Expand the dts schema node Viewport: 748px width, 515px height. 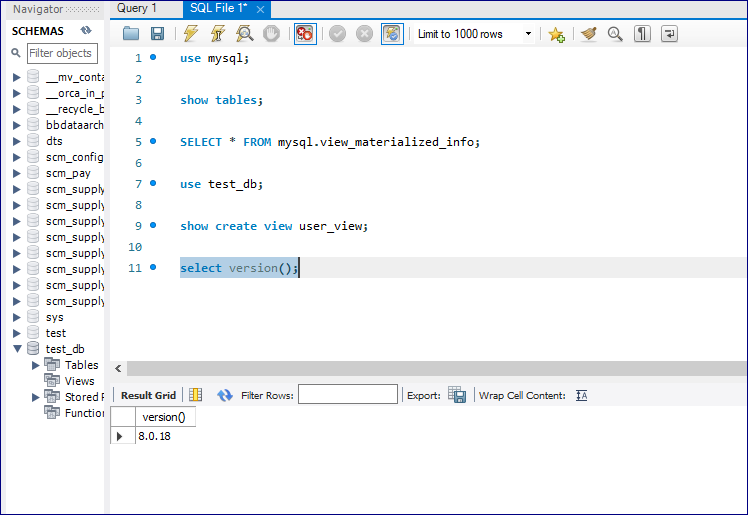point(17,141)
